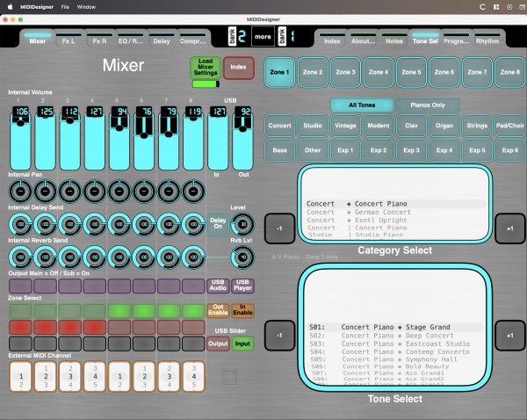Choose the Strings tone category
This screenshot has width=527, height=420.
(477, 126)
